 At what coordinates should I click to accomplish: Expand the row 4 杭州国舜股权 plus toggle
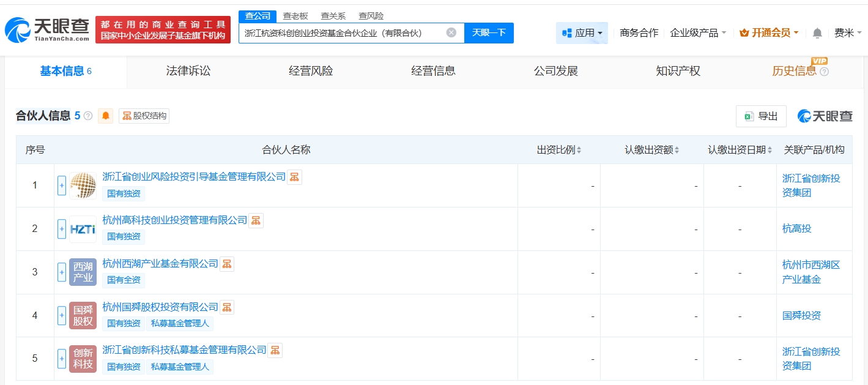coord(62,316)
